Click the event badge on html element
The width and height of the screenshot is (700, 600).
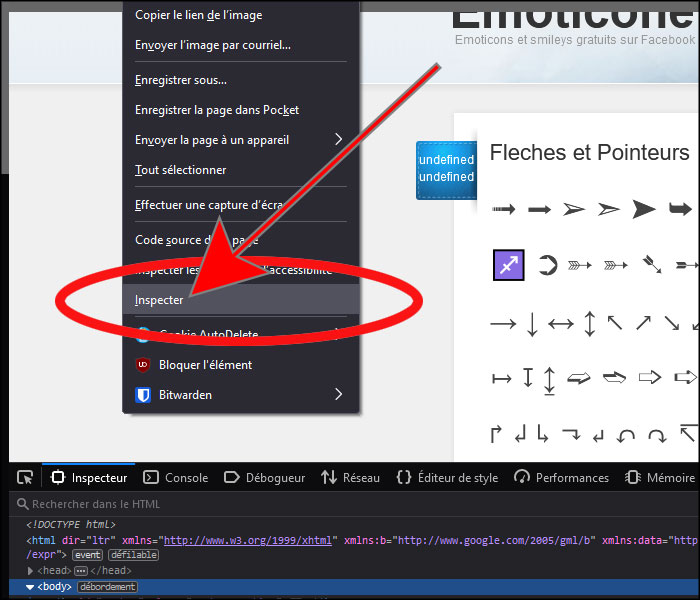tap(88, 555)
